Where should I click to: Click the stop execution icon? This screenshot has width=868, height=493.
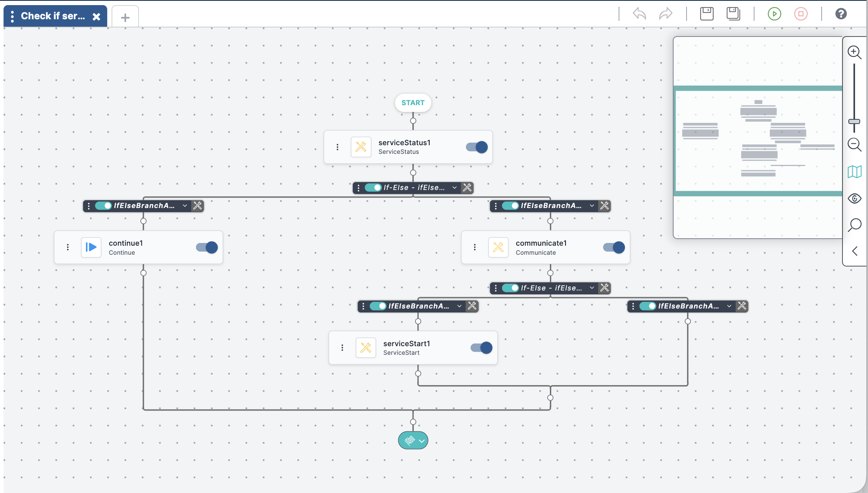(801, 14)
